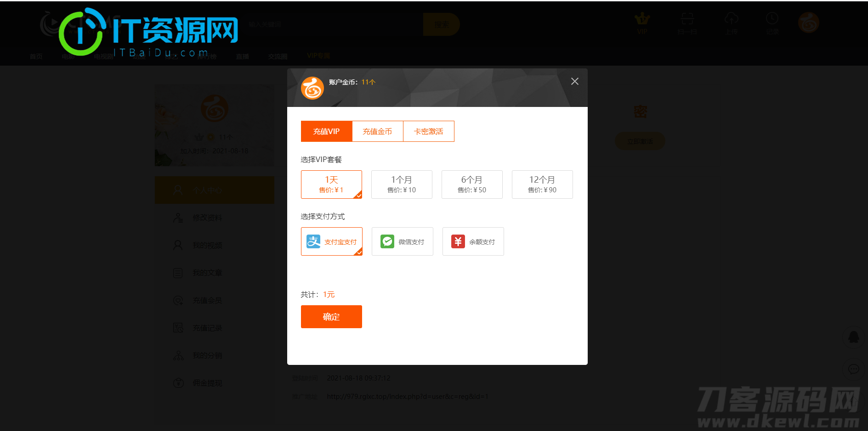The image size is (868, 431).
Task: Click the 充值会员 sidebar icon
Action: [178, 300]
